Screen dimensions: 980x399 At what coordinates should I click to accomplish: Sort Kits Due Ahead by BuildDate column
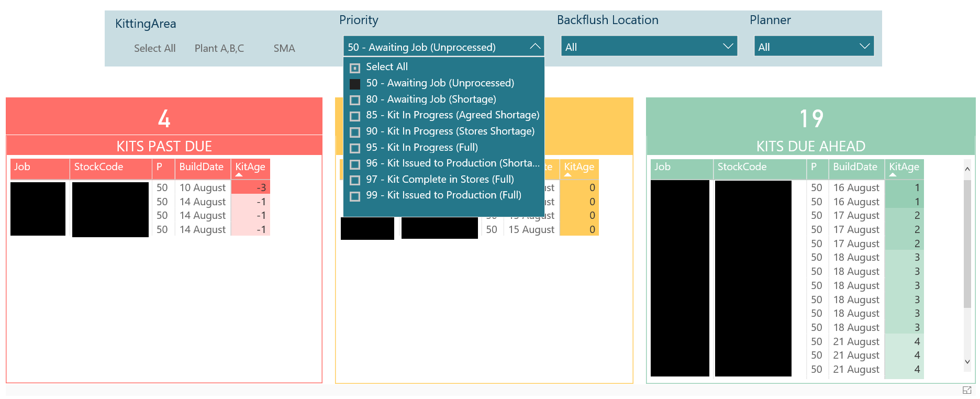click(x=856, y=169)
